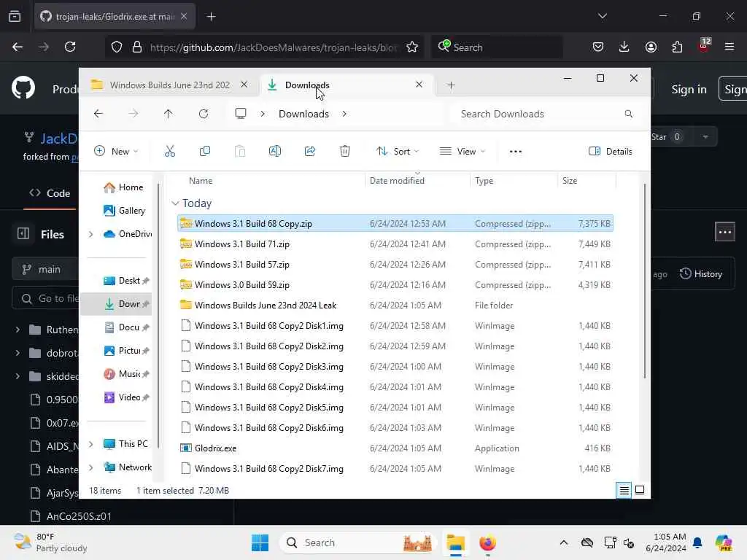Open Gallery in navigation pane
The image size is (747, 560).
pyautogui.click(x=124, y=211)
